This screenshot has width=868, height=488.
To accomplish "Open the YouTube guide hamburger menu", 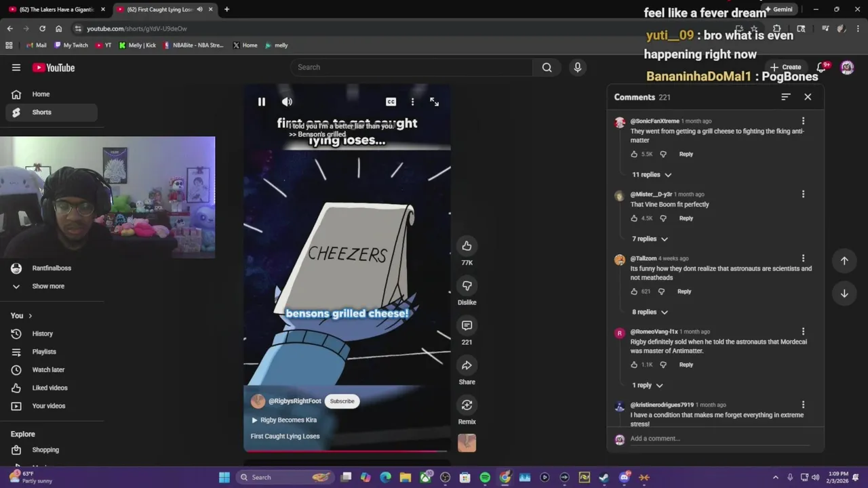I will click(16, 68).
